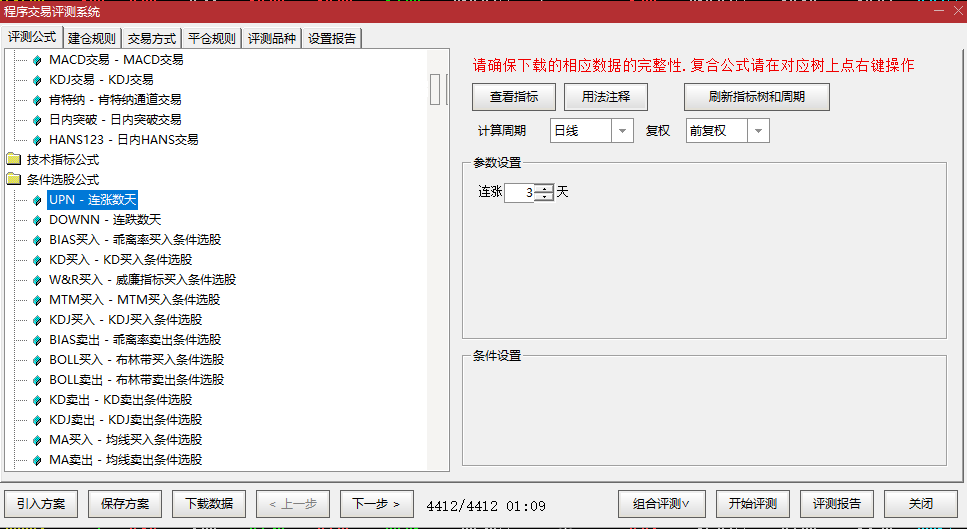Switch to the 建仓规则 tab
967x529 pixels.
91,39
